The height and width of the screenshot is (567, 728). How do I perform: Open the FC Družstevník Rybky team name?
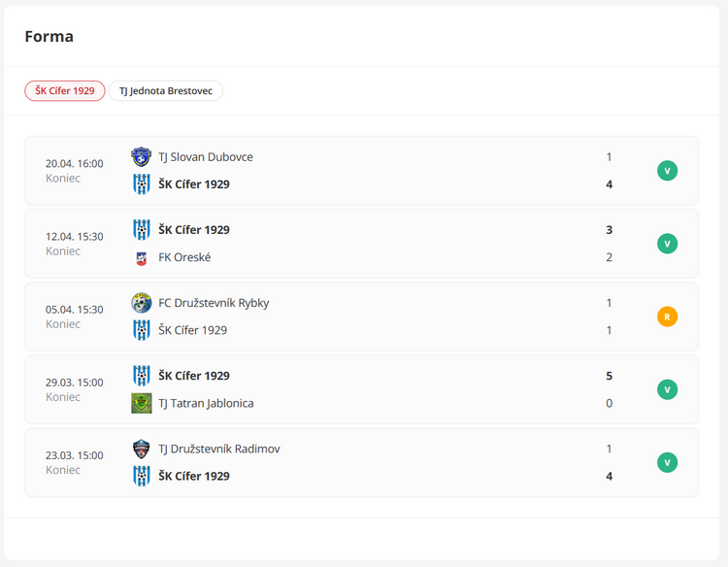(x=214, y=303)
